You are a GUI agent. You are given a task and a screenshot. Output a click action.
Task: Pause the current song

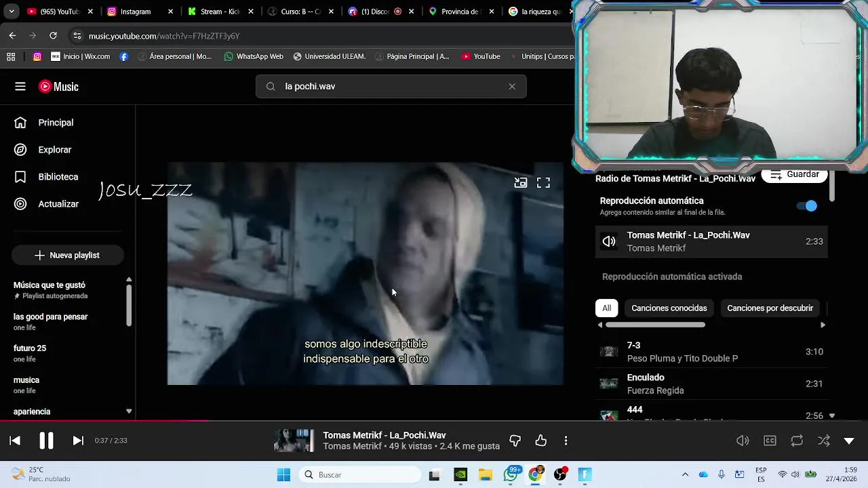click(x=46, y=441)
